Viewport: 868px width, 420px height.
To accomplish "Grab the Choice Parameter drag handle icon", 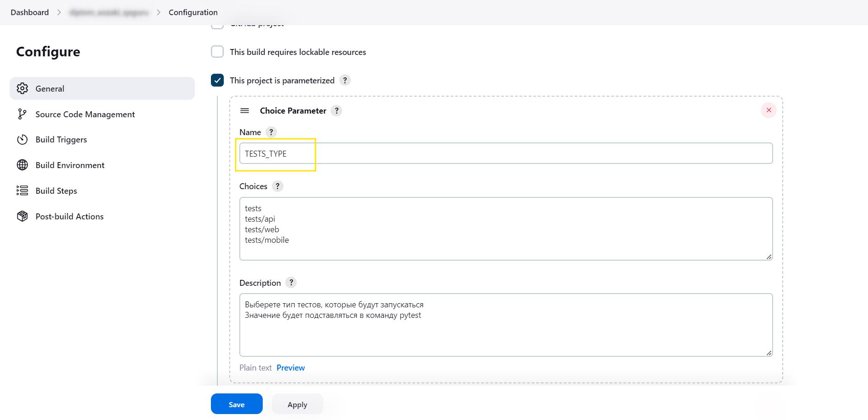I will [245, 111].
